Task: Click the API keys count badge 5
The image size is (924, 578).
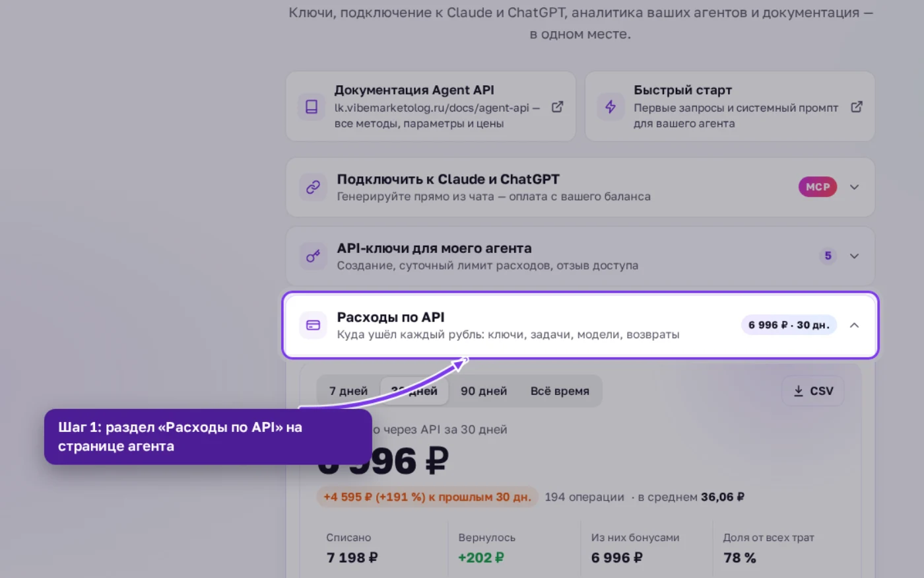Action: (828, 256)
